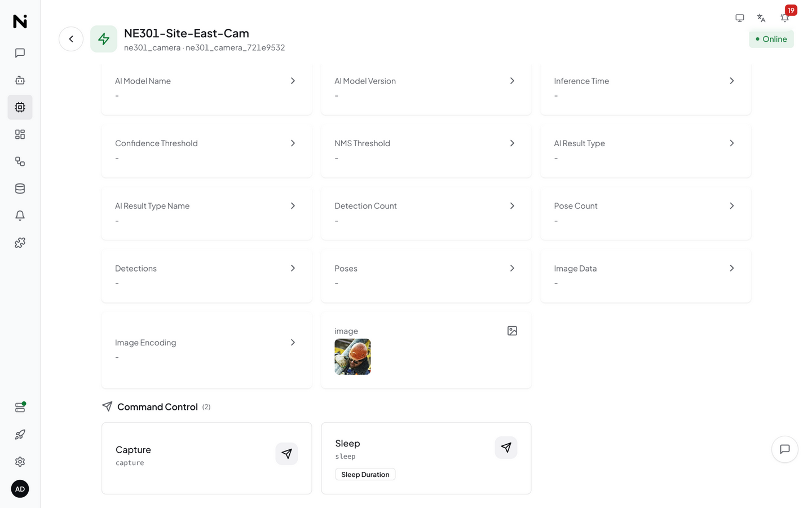Open the chat icon in left sidebar
Image resolution: width=812 pixels, height=508 pixels.
20,53
